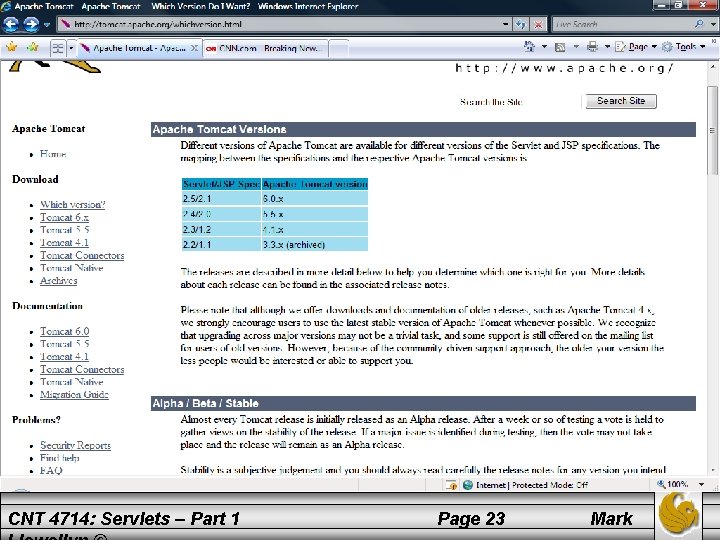The image size is (720, 540).
Task: Click the Home toolbar icon
Action: 529,46
